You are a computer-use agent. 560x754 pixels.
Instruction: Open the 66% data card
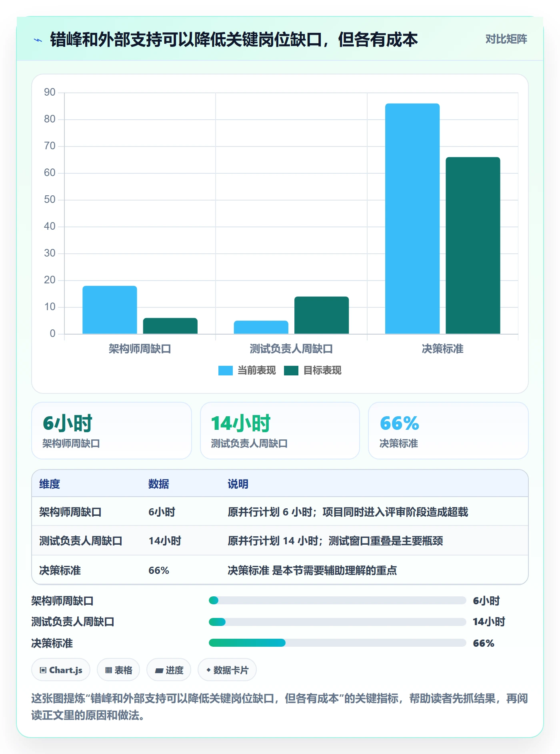coord(448,431)
